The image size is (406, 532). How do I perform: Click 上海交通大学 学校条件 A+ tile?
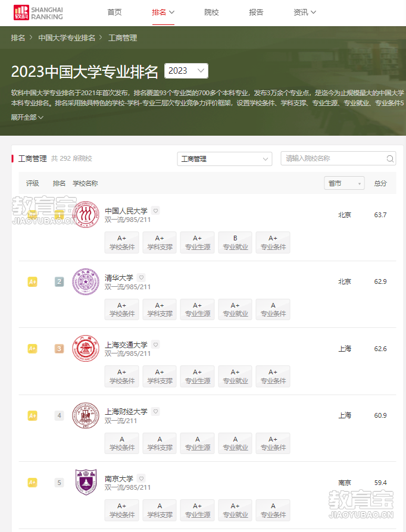(x=122, y=376)
